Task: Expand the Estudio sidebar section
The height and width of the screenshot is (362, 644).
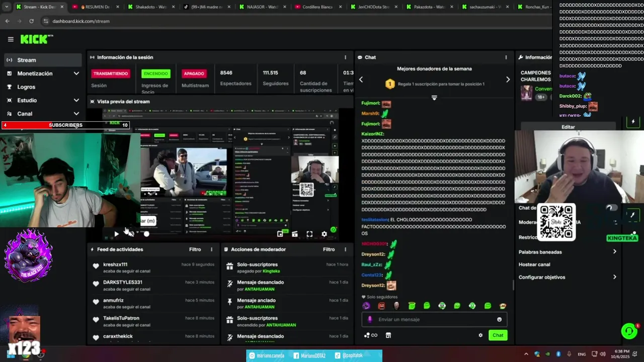Action: coord(76,100)
